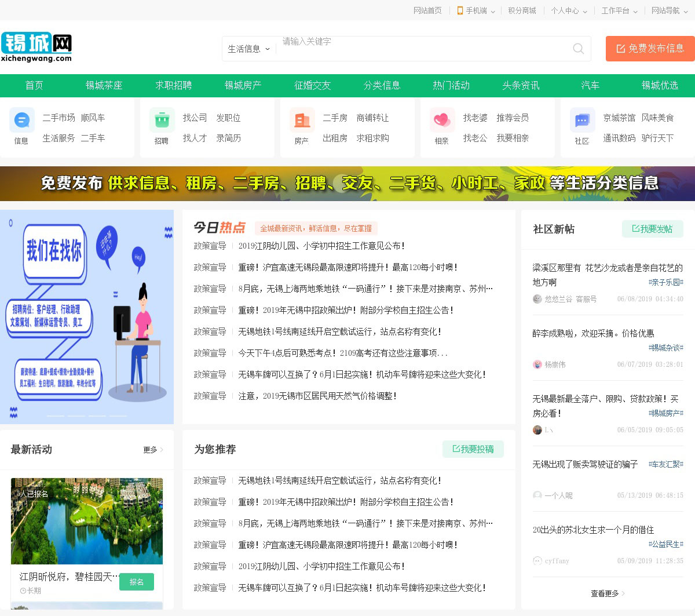This screenshot has width=695, height=616.
Task: Click the green 招聘 briefcase icon
Action: tap(162, 121)
